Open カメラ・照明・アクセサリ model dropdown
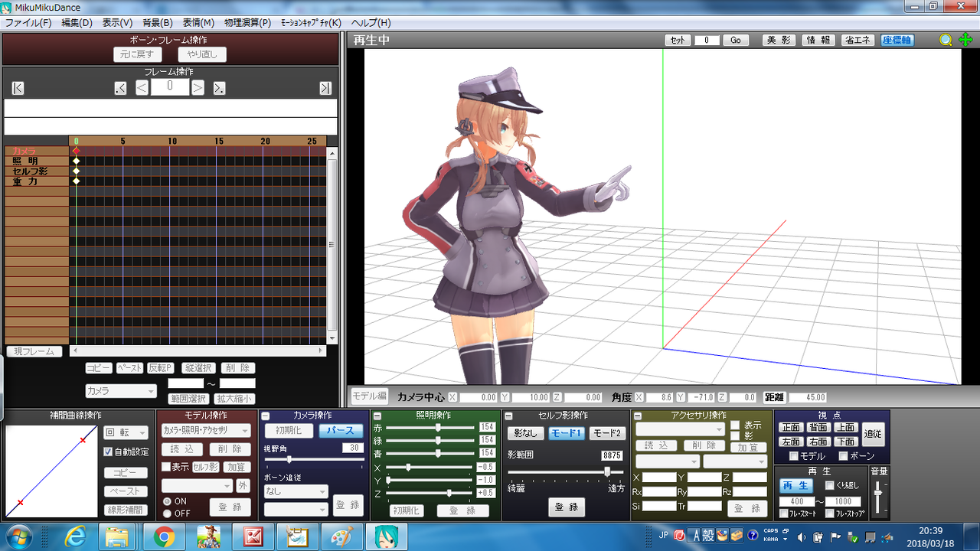 coord(206,431)
